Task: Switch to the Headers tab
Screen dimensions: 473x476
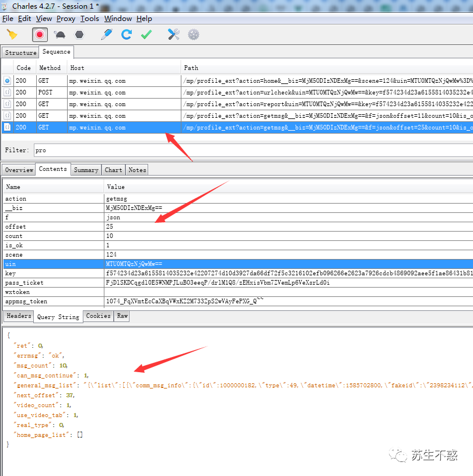Action: 19,316
